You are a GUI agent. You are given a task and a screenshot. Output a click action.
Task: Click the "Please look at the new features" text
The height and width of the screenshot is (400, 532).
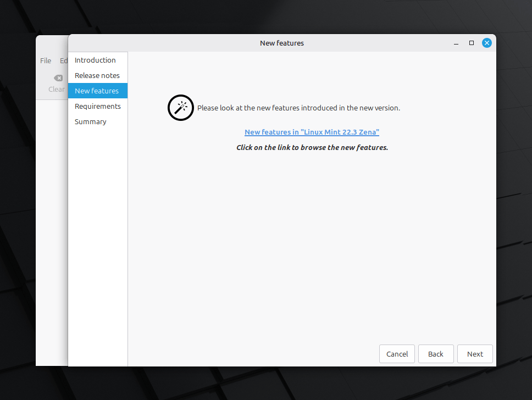click(298, 108)
